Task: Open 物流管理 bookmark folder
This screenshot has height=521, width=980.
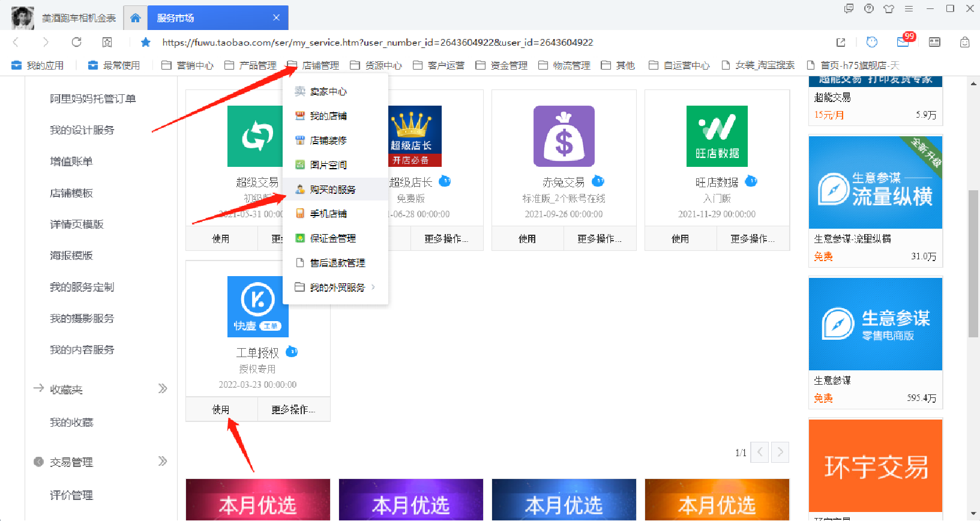Action: pos(565,65)
